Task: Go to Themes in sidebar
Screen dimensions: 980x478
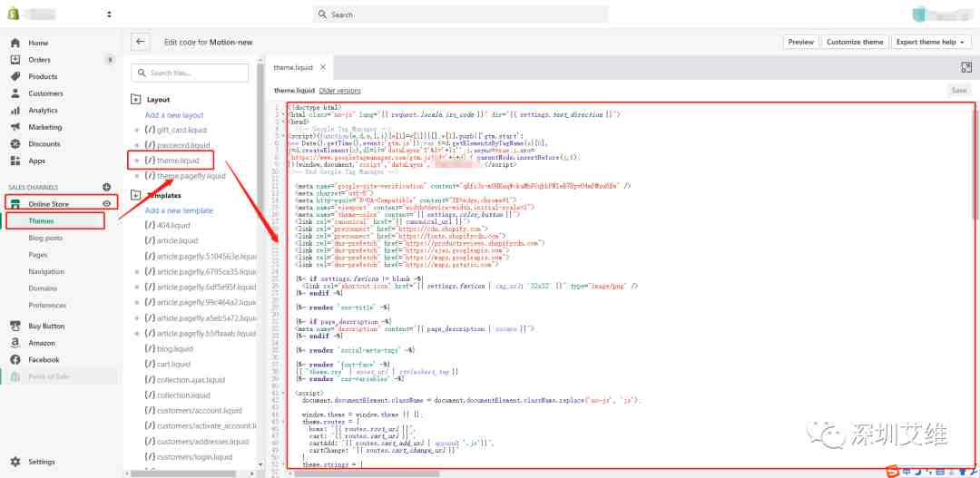Action: click(x=41, y=221)
